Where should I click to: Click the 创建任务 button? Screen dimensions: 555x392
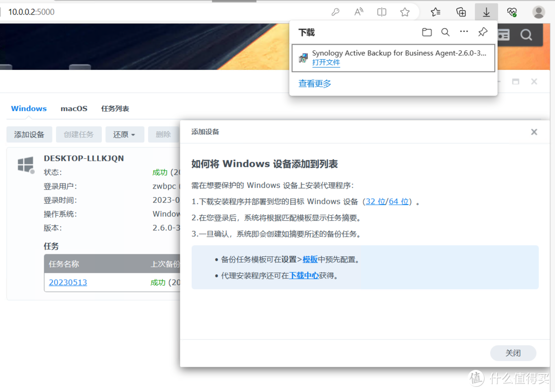point(79,135)
